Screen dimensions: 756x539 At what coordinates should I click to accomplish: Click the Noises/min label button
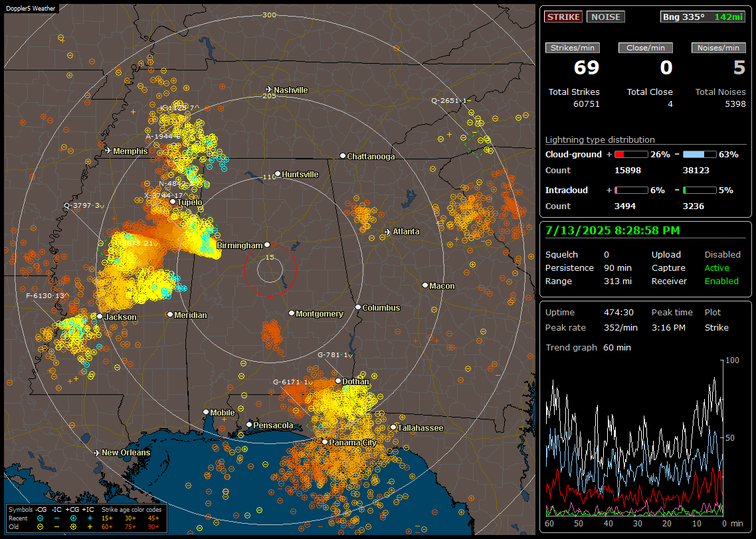click(x=718, y=48)
